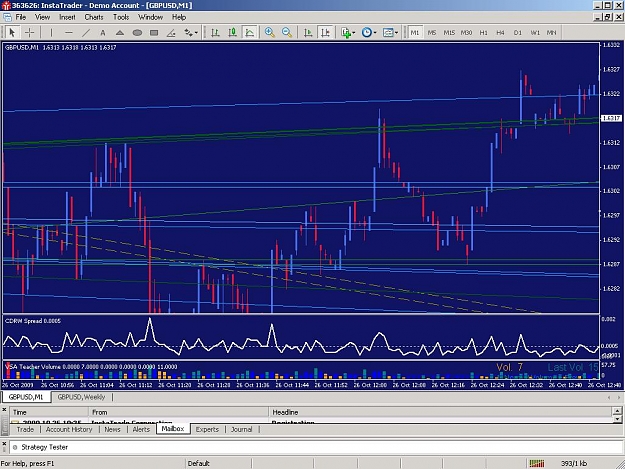Select the Cursor arrow tool
The height and width of the screenshot is (469, 625).
pos(12,33)
